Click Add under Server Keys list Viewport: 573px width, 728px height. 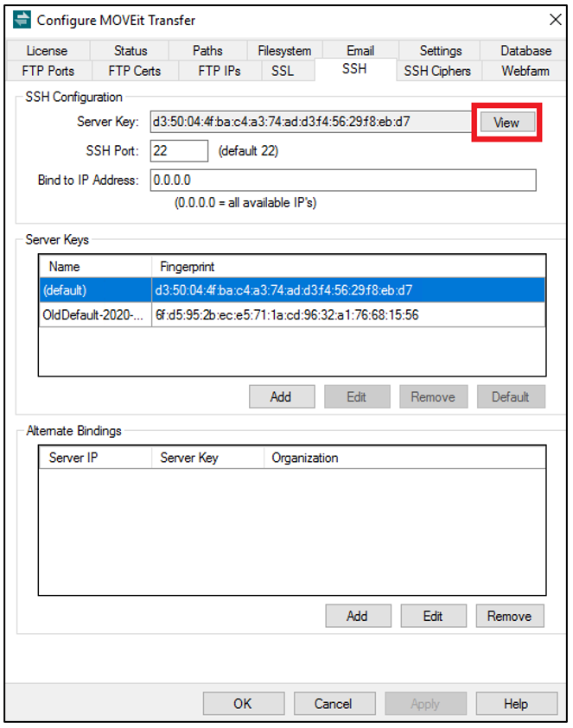coord(280,397)
